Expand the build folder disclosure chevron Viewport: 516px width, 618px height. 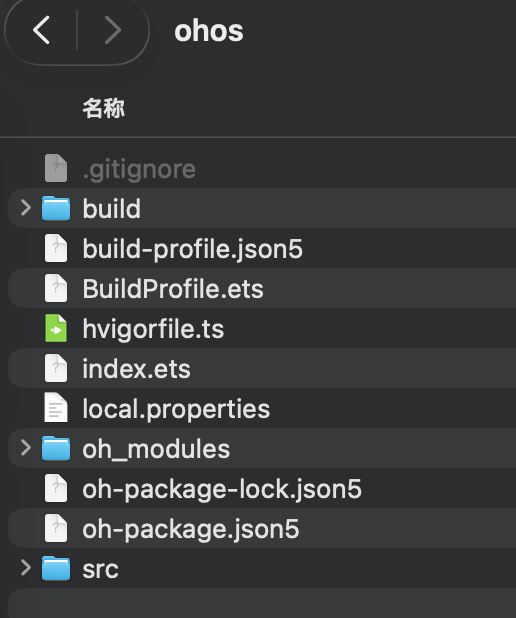tap(26, 208)
